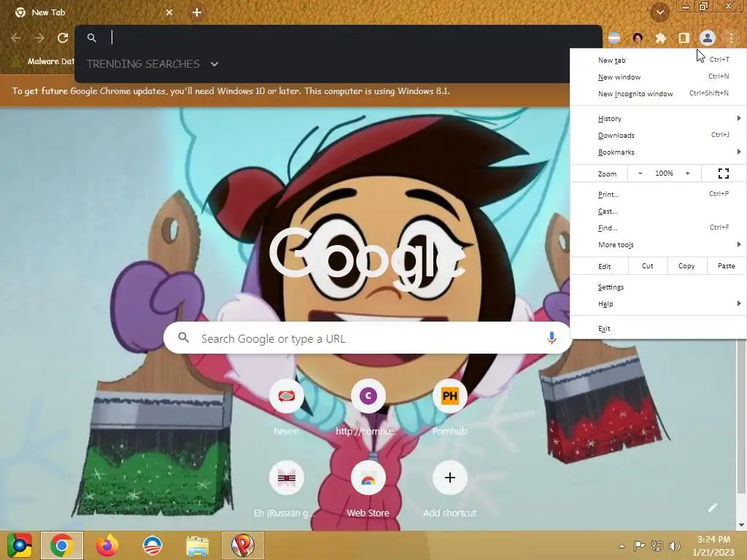Image resolution: width=747 pixels, height=560 pixels.
Task: Open the Malware Dat bookmark
Action: (45, 61)
